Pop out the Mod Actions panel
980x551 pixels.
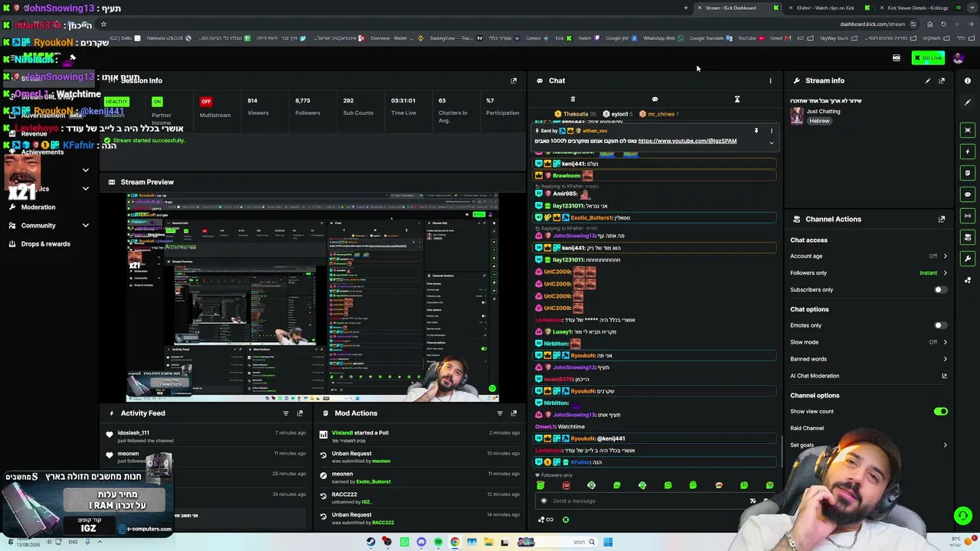514,413
